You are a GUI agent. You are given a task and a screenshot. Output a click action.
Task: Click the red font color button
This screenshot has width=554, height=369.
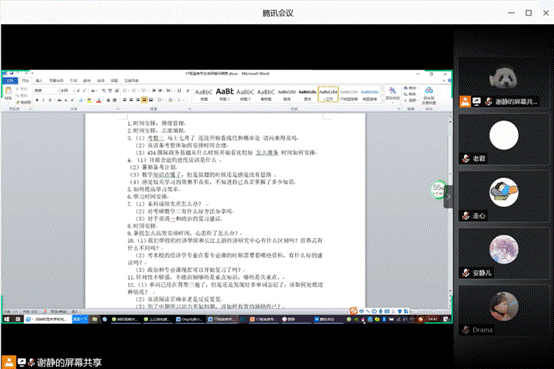click(99, 100)
